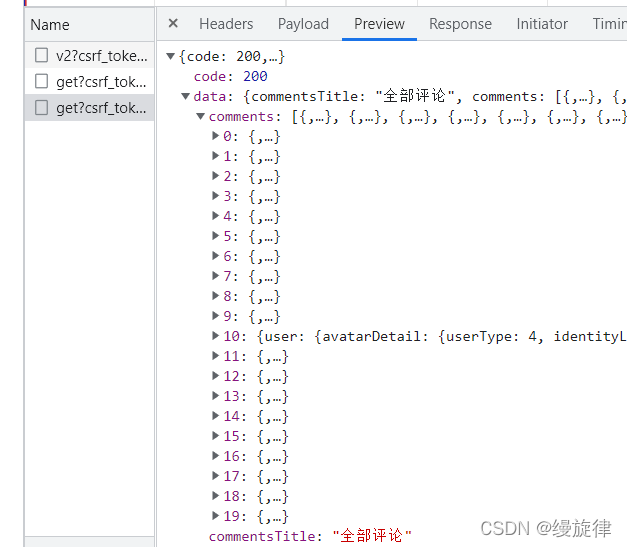Expand comment item 13
The width and height of the screenshot is (627, 547).
click(216, 396)
